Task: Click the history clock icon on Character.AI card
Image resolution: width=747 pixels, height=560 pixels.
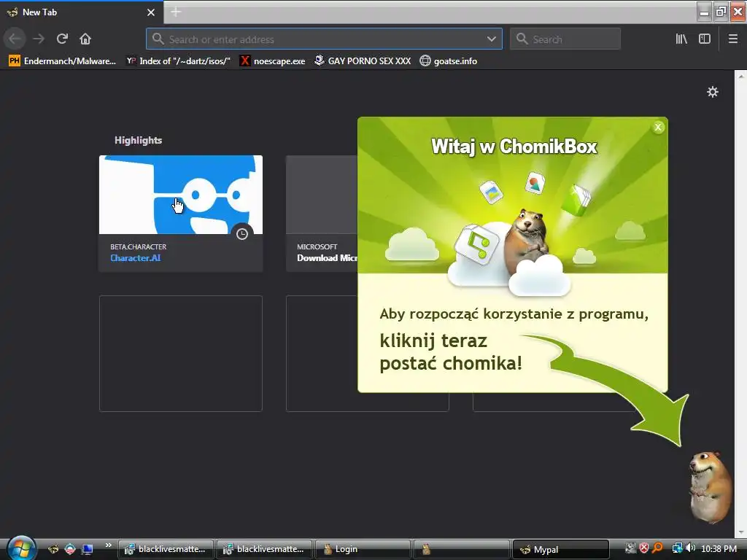Action: [242, 234]
